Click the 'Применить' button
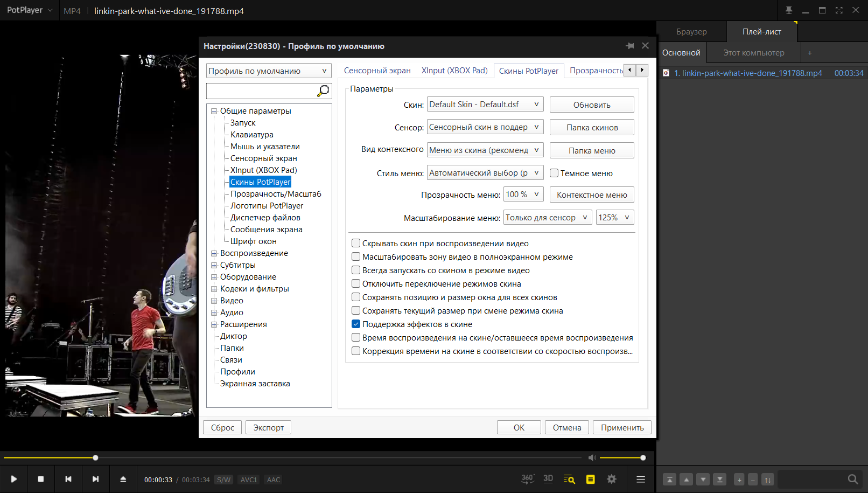 tap(622, 427)
